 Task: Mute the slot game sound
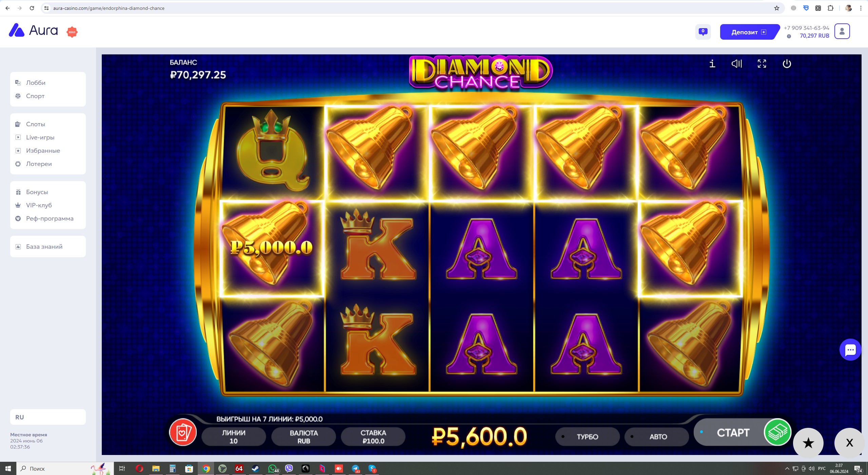(x=737, y=63)
